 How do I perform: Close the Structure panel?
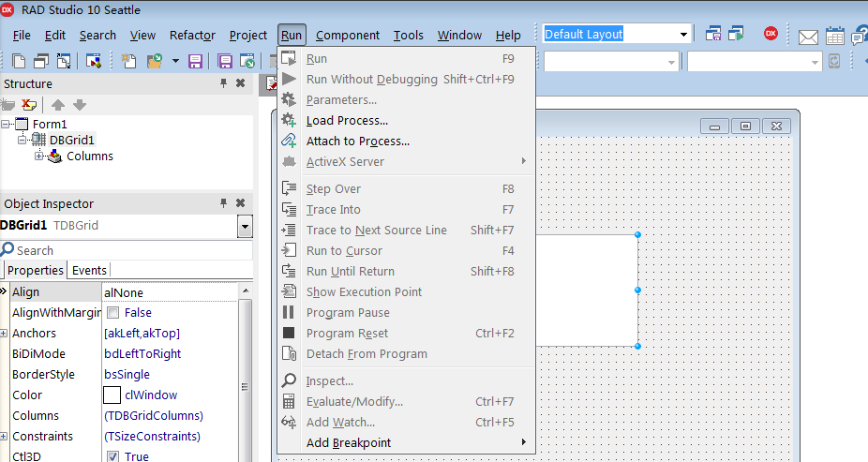(240, 83)
